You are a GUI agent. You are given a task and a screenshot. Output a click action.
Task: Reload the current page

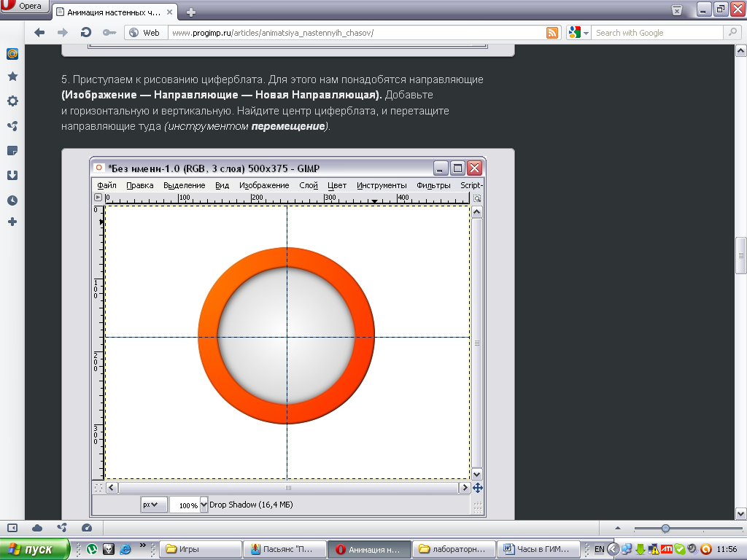click(86, 32)
